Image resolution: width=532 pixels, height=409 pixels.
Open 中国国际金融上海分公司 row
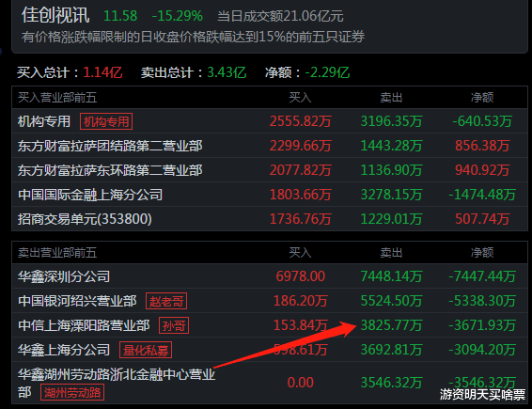point(270,195)
